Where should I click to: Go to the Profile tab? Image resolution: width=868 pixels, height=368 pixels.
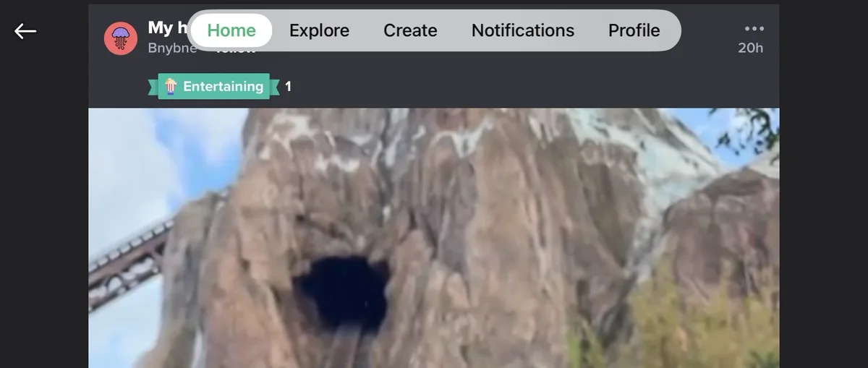[x=634, y=30]
